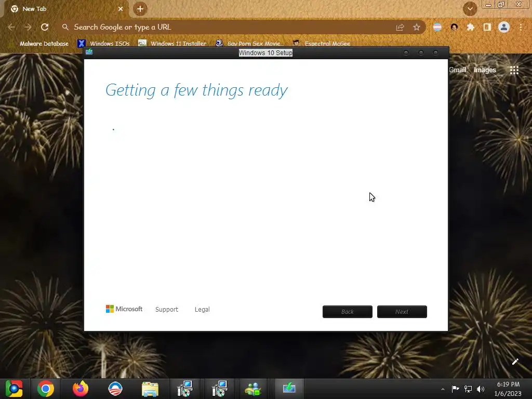532x399 pixels.
Task: Open network status tray icon
Action: coord(468,389)
